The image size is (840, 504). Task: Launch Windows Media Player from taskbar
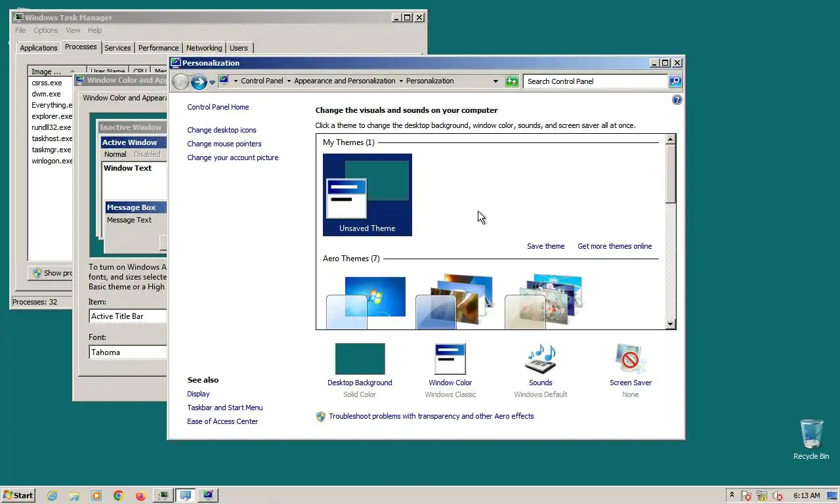96,495
